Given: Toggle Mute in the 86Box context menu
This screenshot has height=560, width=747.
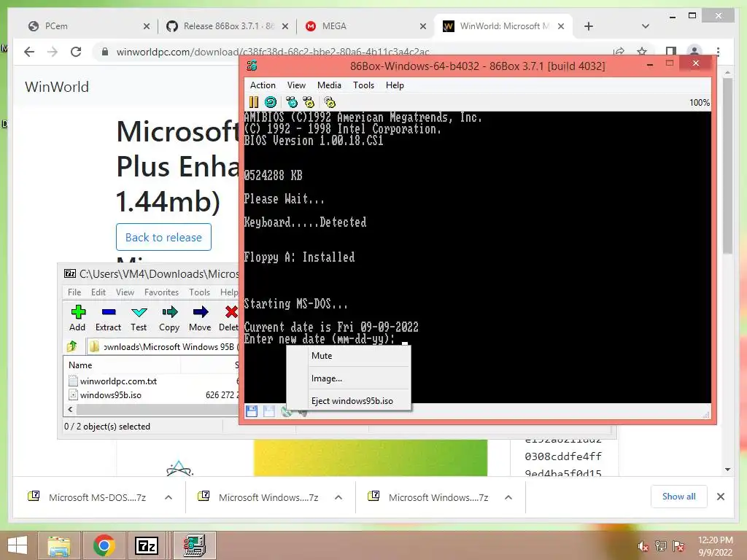Looking at the screenshot, I should pyautogui.click(x=349, y=356).
